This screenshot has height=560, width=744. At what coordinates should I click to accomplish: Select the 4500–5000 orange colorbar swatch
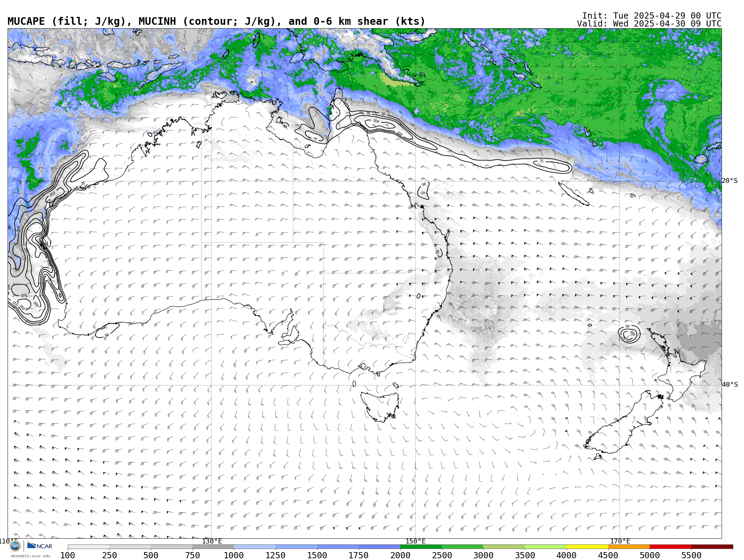tap(629, 547)
